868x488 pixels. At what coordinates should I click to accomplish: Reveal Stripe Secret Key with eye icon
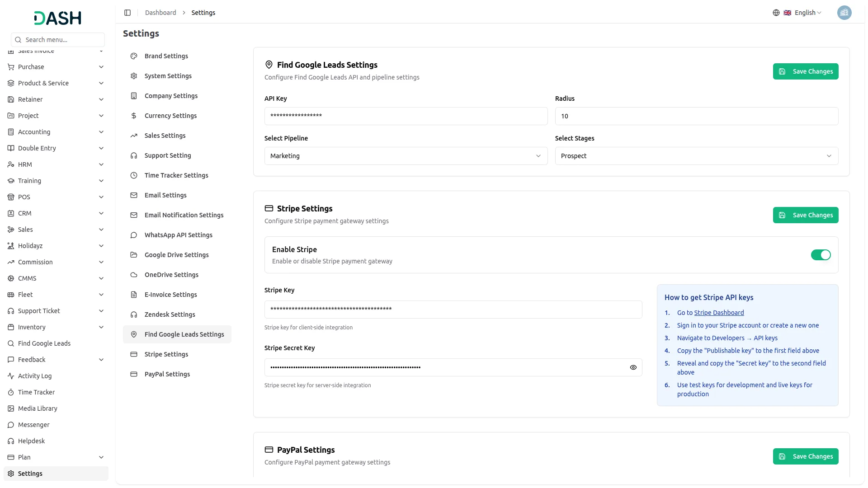[x=633, y=367]
